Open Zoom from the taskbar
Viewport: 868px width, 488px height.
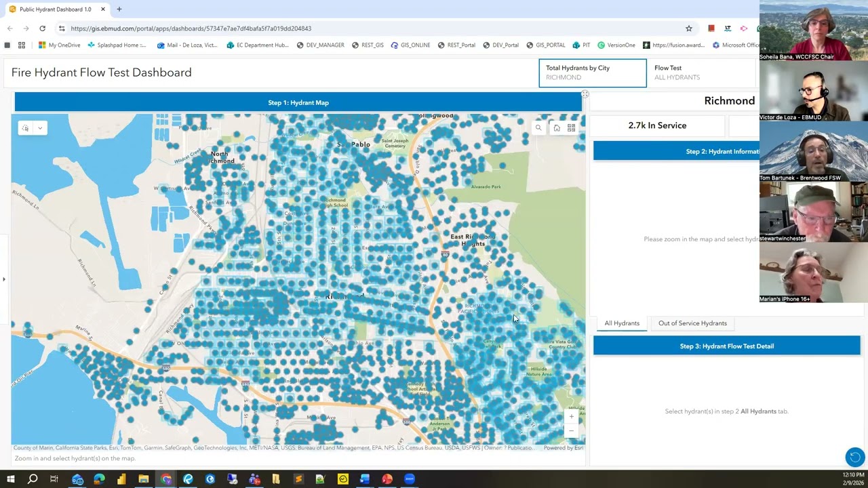pos(409,479)
